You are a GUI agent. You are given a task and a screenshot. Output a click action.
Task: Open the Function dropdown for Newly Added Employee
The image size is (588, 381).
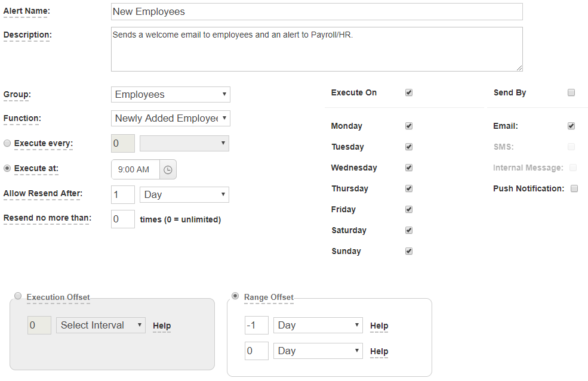click(x=170, y=118)
